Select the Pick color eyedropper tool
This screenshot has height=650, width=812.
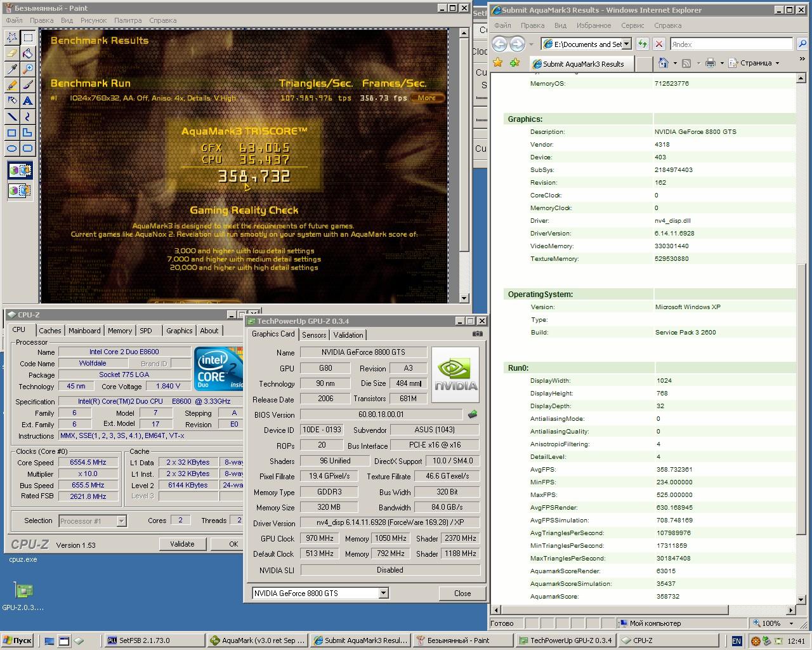[x=11, y=69]
